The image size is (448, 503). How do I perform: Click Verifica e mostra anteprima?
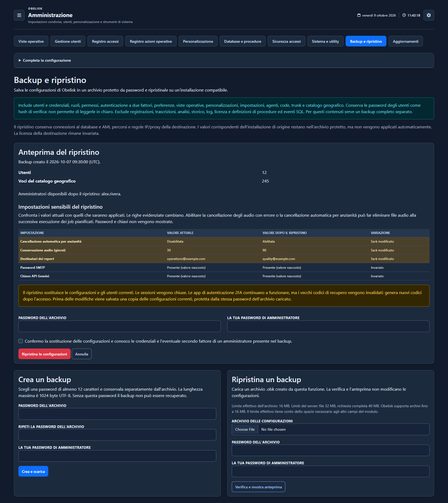[x=258, y=487]
